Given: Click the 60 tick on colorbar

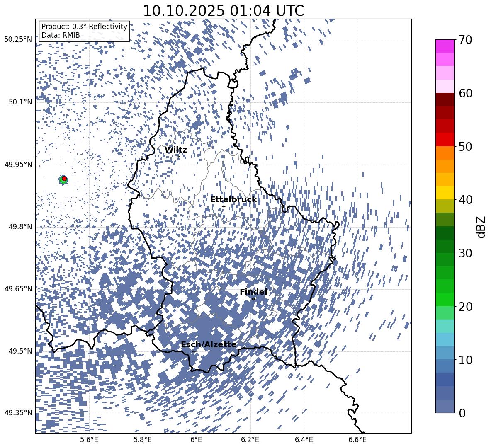Looking at the screenshot, I should tap(465, 93).
